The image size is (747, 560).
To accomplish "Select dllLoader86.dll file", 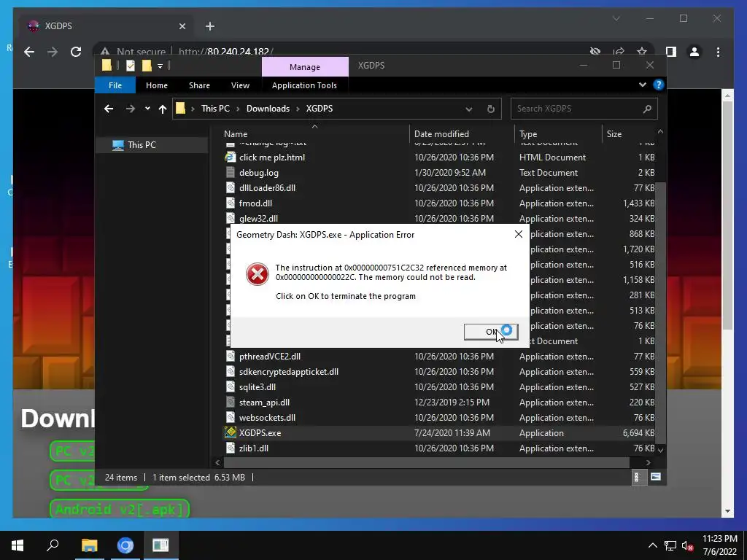I will coord(267,187).
